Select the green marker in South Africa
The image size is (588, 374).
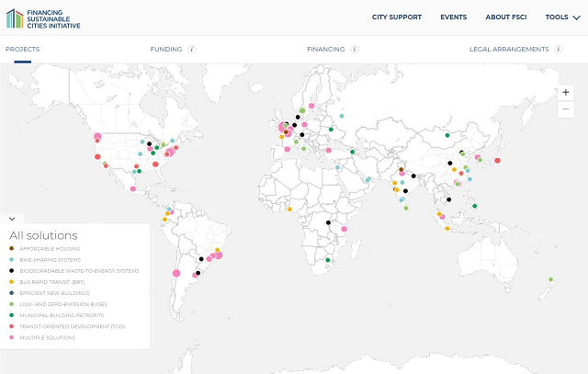[x=328, y=260]
